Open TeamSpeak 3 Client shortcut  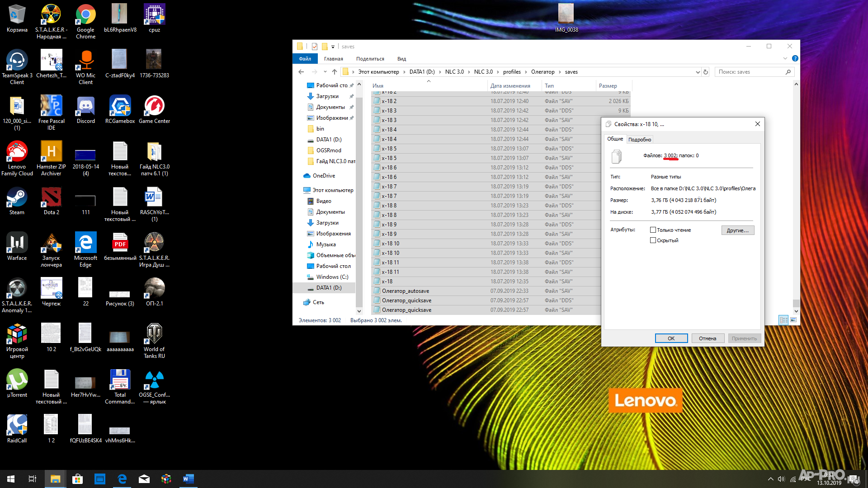click(x=17, y=67)
